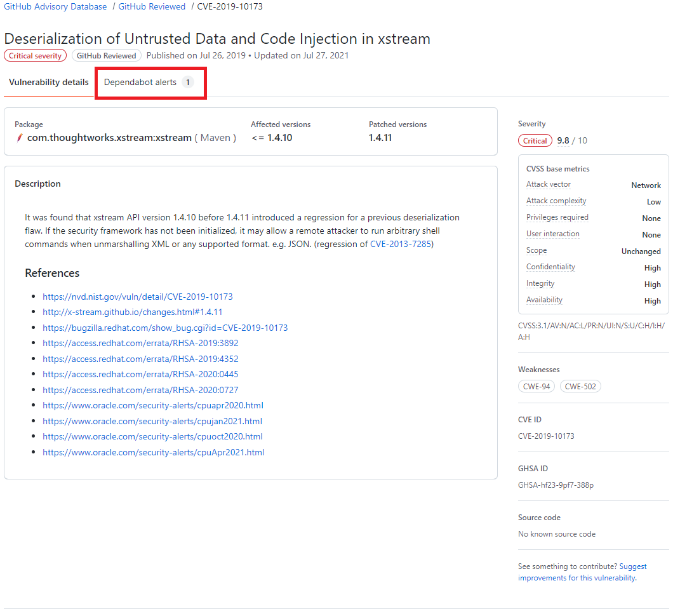Viewport: 673px width, 616px height.
Task: Click the Unchanged scope value
Action: pos(641,251)
